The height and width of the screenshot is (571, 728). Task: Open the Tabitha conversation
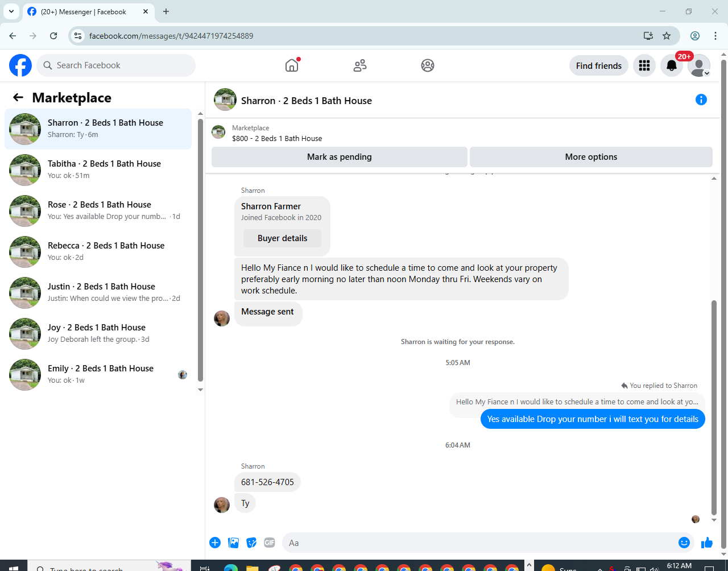pyautogui.click(x=98, y=170)
